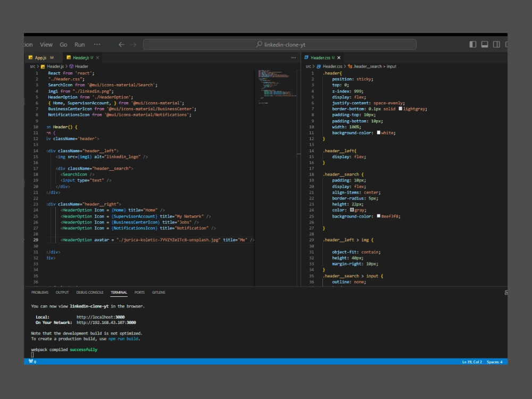This screenshot has width=532, height=399.
Task: Click the lightgray color swatch in CSS
Action: [401, 109]
